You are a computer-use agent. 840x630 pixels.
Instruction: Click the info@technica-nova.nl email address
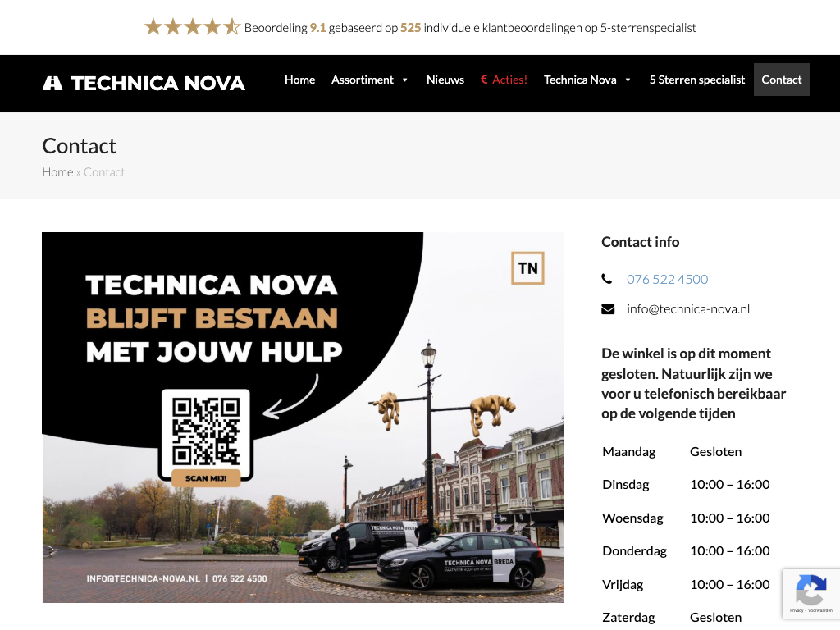tap(688, 309)
